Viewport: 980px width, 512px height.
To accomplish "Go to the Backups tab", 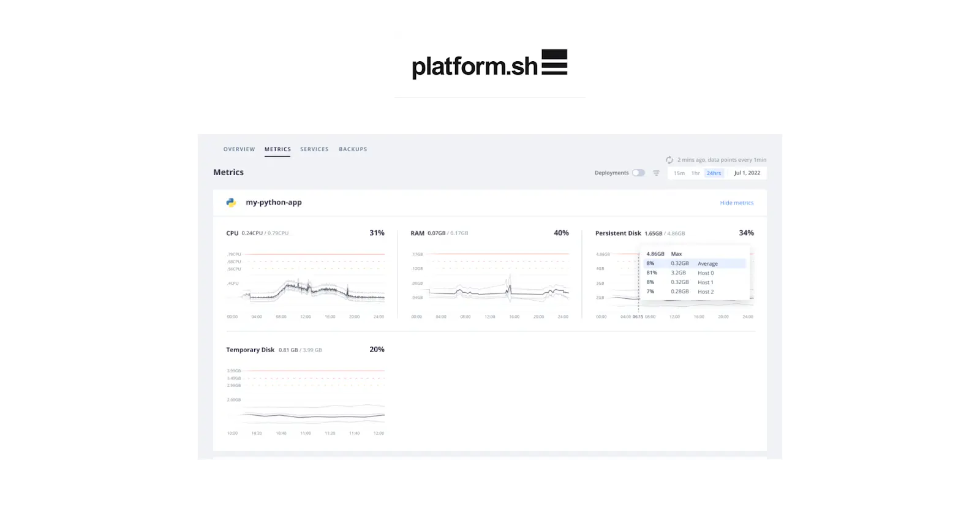I will (353, 149).
